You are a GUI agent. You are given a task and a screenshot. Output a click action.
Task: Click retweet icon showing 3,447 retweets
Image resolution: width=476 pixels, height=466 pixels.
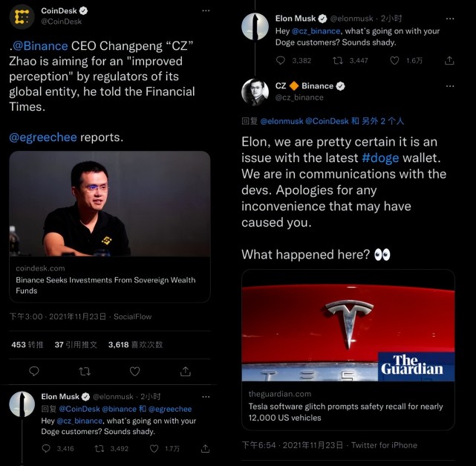[x=336, y=61]
